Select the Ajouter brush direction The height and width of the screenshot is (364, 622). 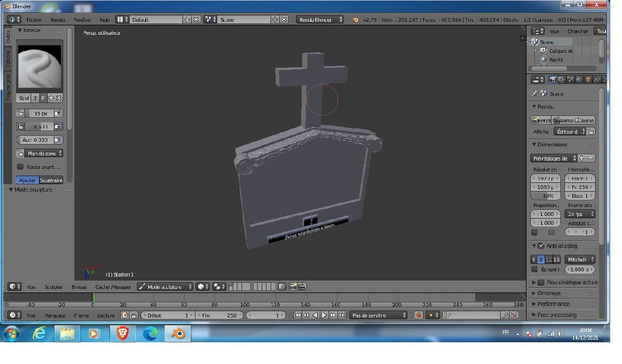click(28, 180)
